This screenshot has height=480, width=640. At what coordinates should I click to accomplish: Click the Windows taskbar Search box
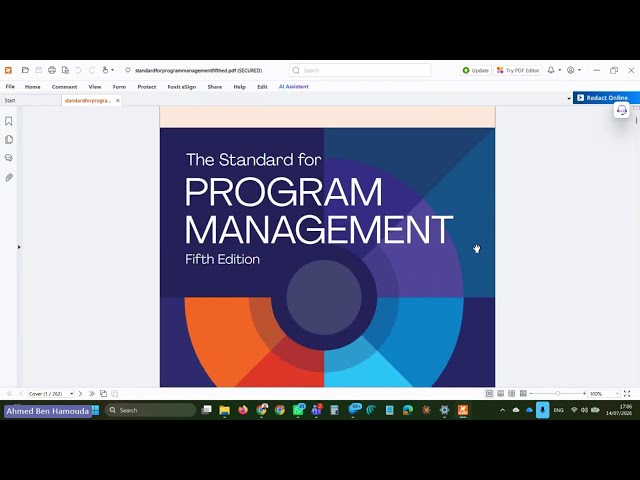[x=150, y=410]
